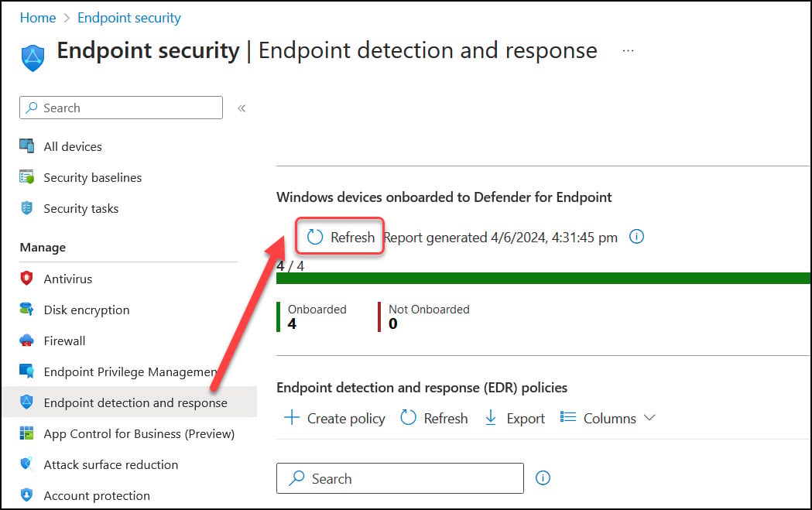Click the sidebar Search field
812x510 pixels.
(x=122, y=108)
